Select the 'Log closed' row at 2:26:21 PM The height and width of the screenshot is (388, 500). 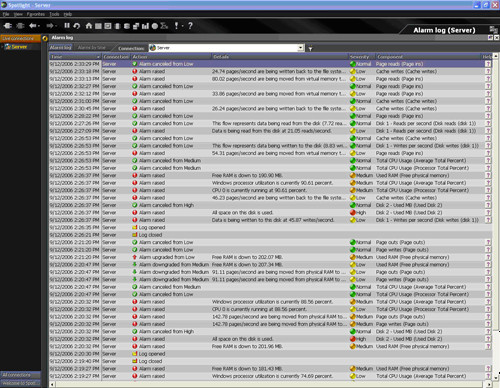[270, 235]
